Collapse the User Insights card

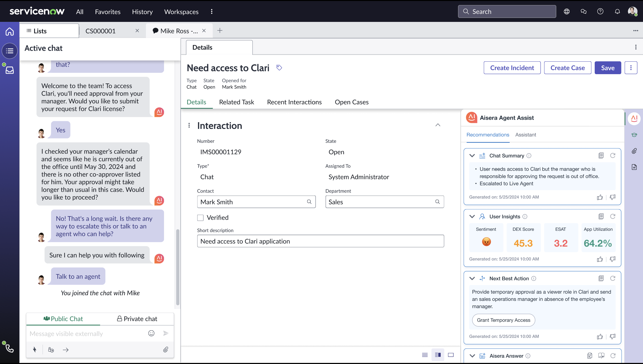[x=472, y=217]
